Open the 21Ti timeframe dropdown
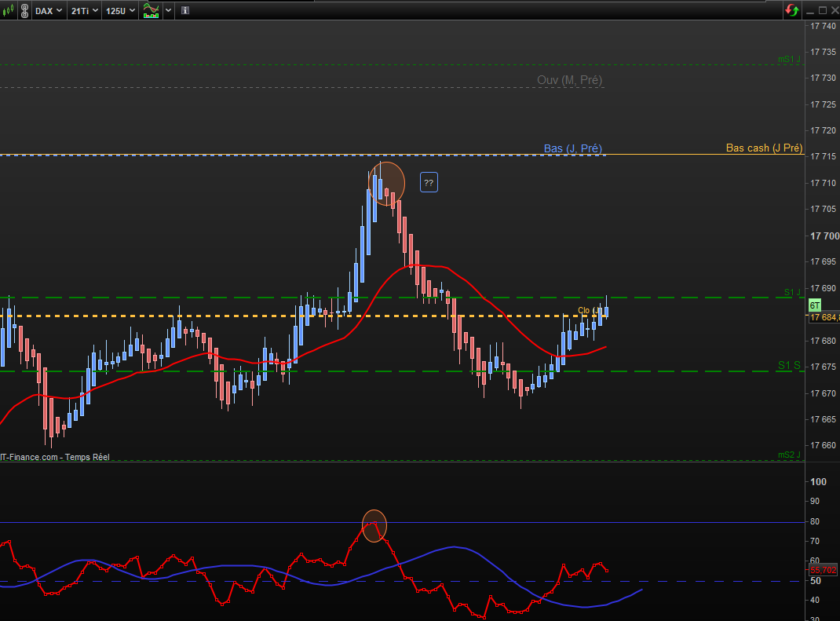The width and height of the screenshot is (840, 621). 84,11
